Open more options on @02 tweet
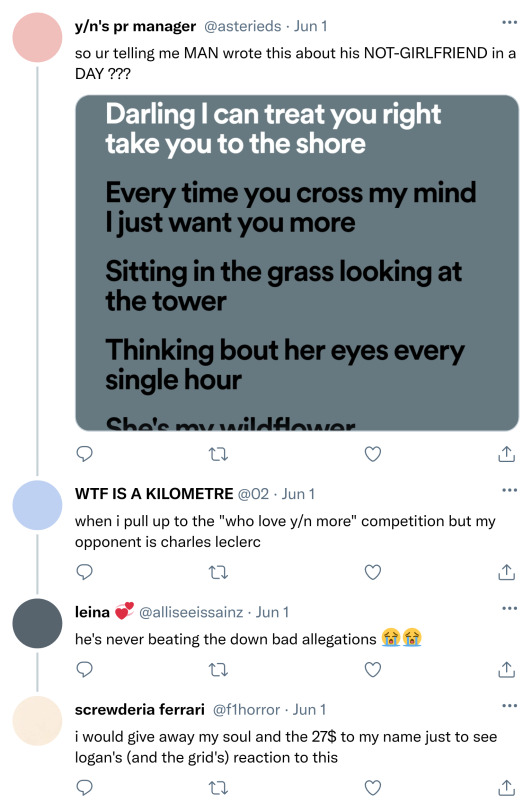Image resolution: width=532 pixels, height=810 pixels. (x=509, y=490)
